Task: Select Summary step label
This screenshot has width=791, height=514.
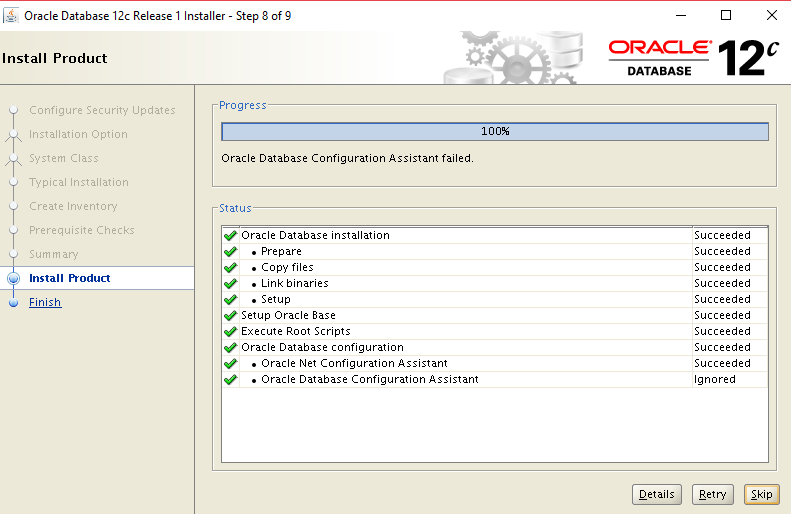Action: (53, 254)
